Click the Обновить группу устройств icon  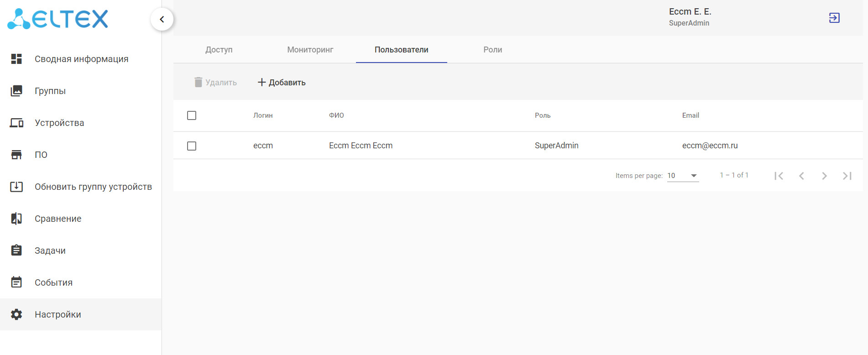click(x=16, y=187)
